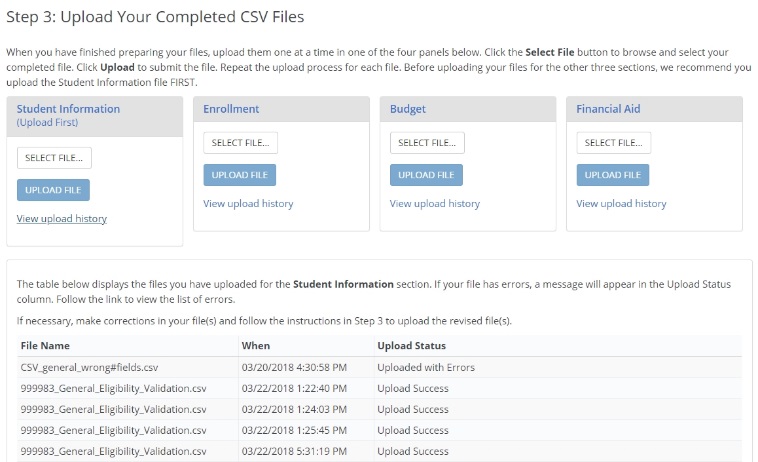The height and width of the screenshot is (462, 758).
Task: View upload history for Enrollment
Action: pyautogui.click(x=248, y=203)
